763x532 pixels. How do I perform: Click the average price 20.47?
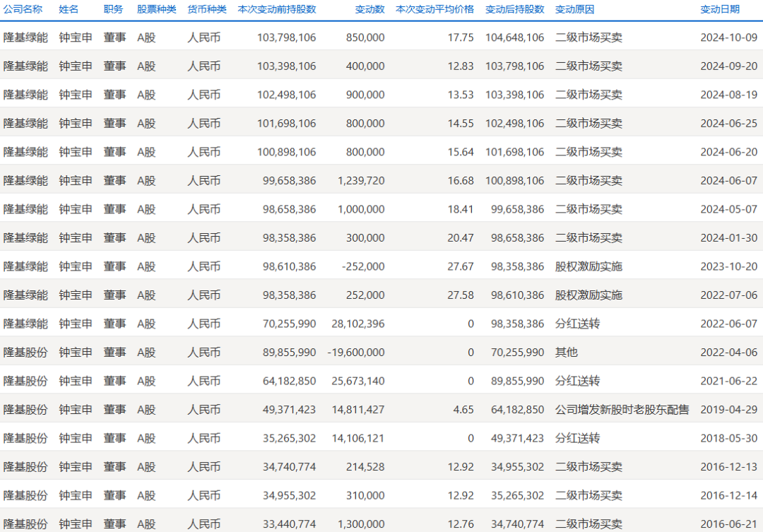[461, 238]
